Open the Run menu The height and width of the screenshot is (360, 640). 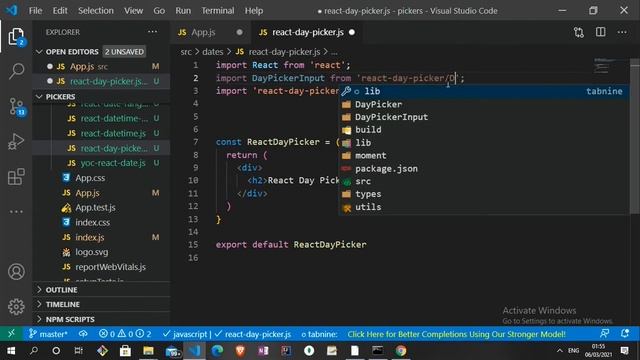[x=183, y=11]
